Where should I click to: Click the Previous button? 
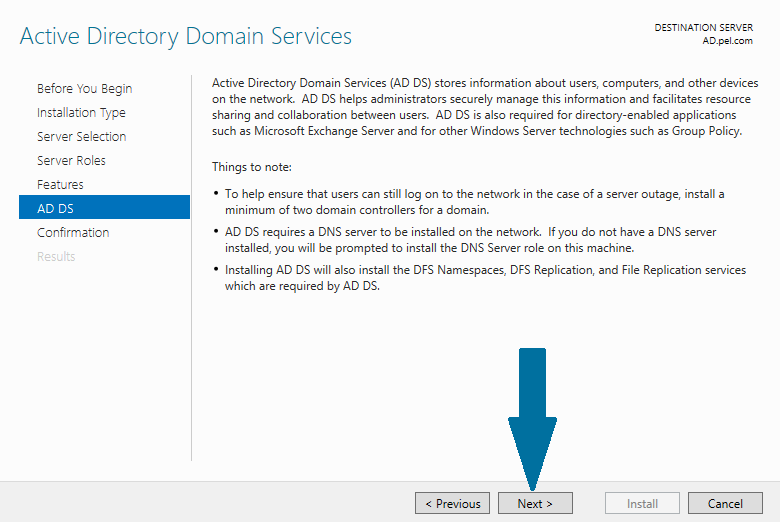click(x=452, y=504)
